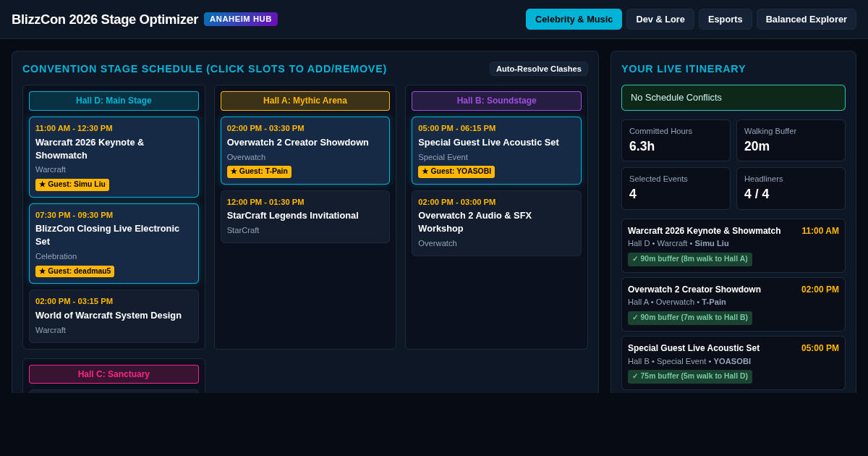Click the 11:00 AM itinerary time
This screenshot has height=456, width=868.
pyautogui.click(x=820, y=231)
